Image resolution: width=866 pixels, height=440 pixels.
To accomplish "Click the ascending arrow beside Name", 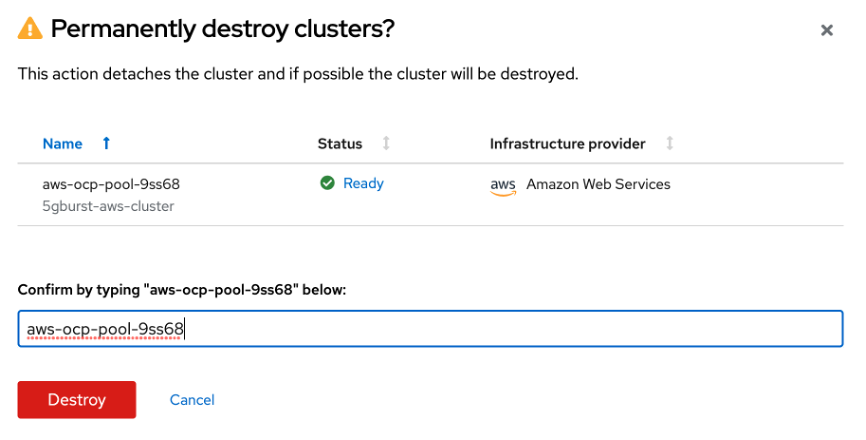I will tap(106, 144).
